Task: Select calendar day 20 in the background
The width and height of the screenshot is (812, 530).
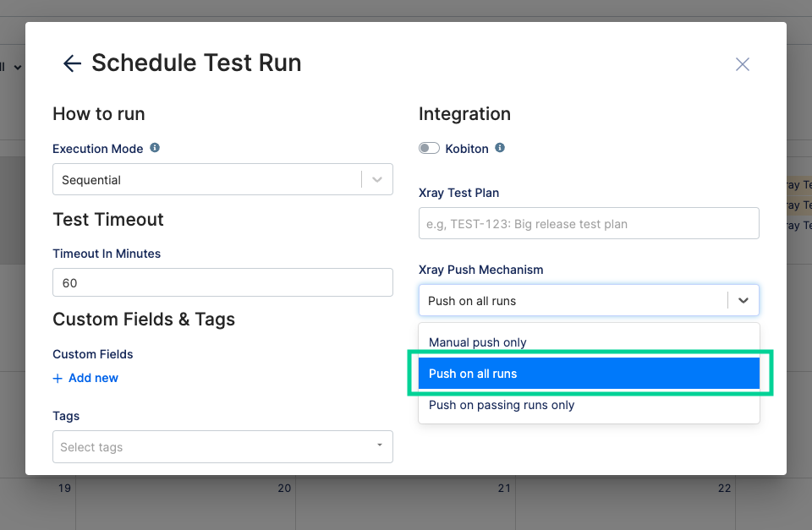Action: click(284, 489)
